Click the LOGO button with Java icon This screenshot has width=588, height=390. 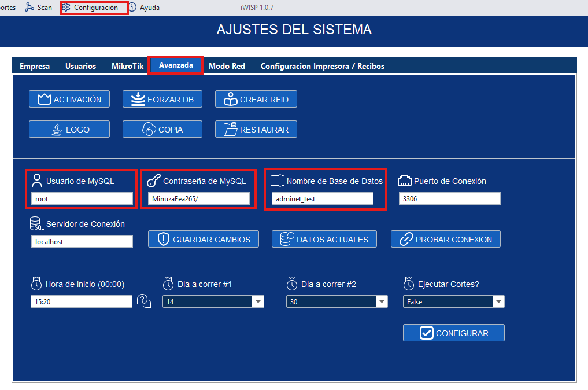click(x=69, y=130)
